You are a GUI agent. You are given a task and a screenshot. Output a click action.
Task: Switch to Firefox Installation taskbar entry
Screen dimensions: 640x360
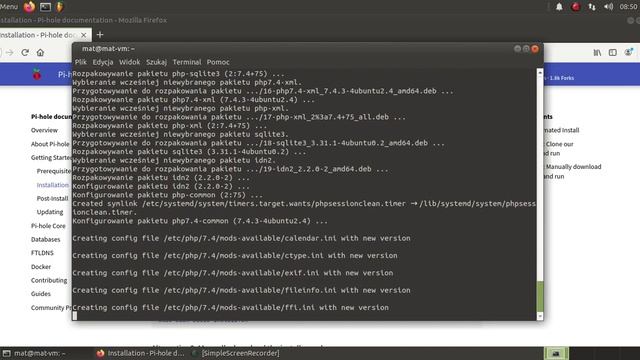(x=140, y=353)
